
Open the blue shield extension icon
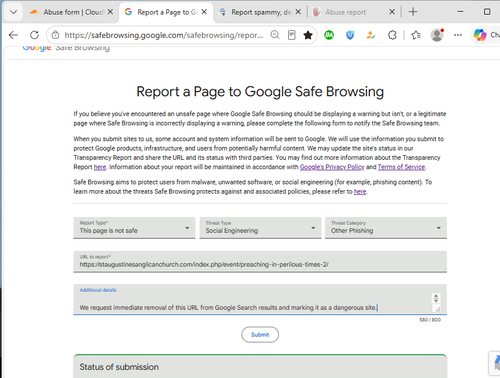(x=350, y=35)
